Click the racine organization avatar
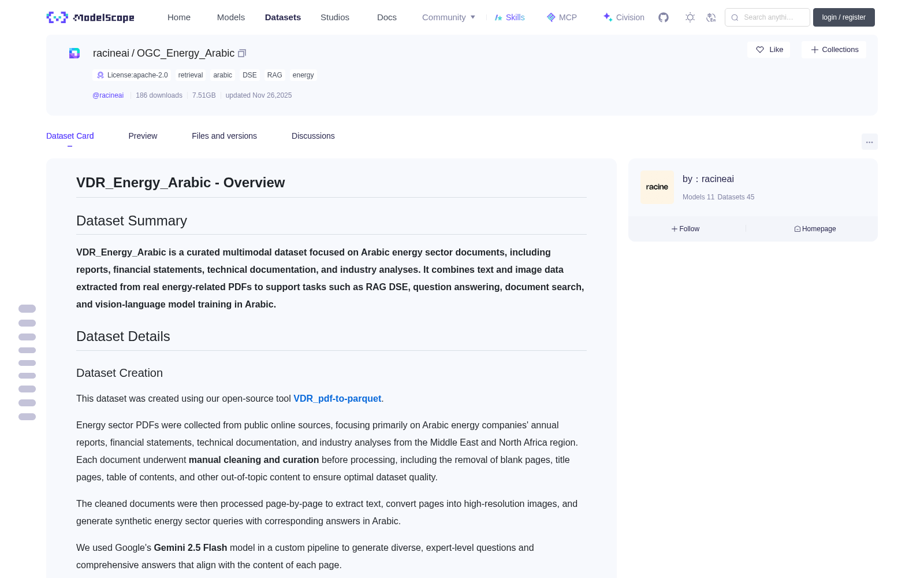This screenshot has width=924, height=578. [657, 187]
